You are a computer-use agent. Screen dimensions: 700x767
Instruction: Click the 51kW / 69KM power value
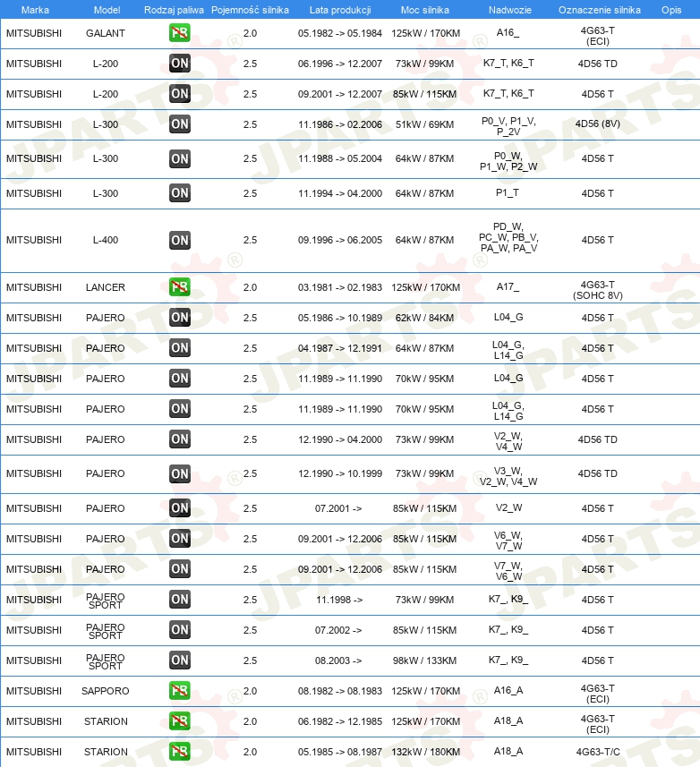pyautogui.click(x=424, y=124)
